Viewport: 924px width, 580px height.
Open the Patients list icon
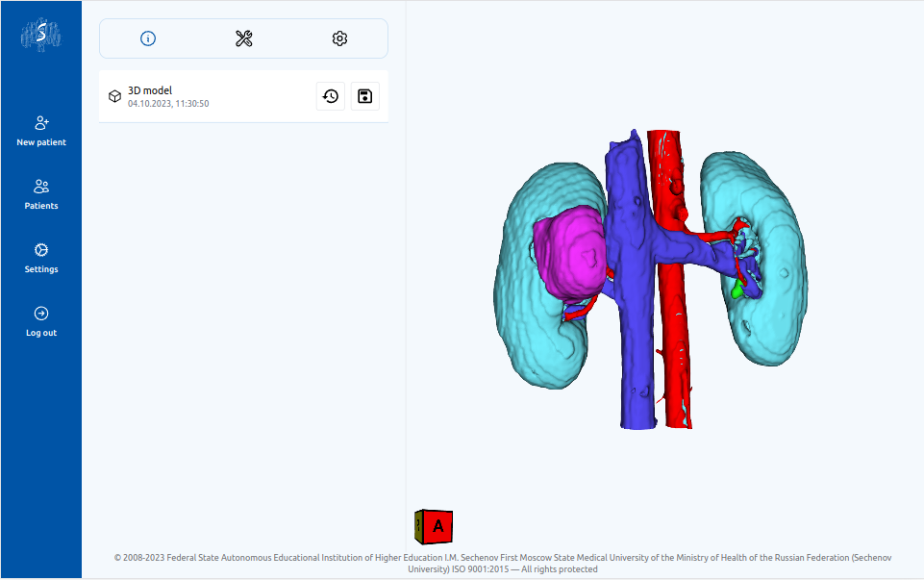pos(41,187)
